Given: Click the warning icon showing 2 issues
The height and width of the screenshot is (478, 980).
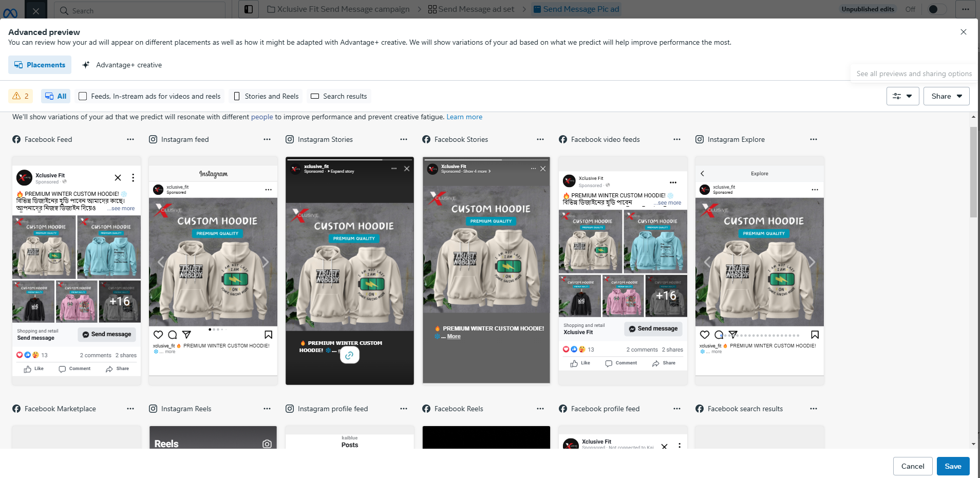Looking at the screenshot, I should [21, 96].
